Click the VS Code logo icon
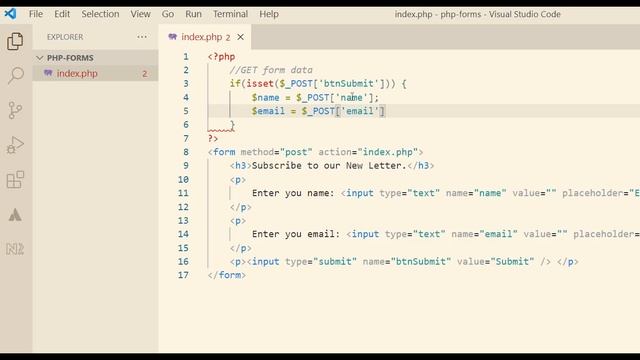The image size is (640, 360). [10, 14]
